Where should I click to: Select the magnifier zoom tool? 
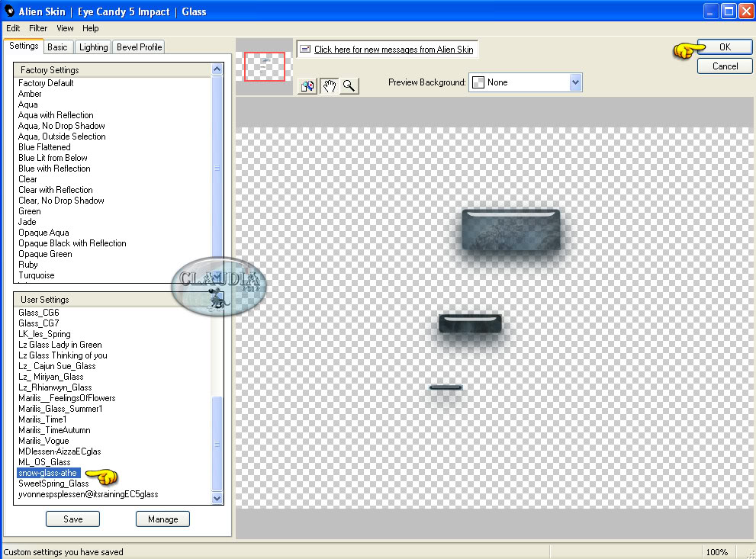tap(349, 85)
